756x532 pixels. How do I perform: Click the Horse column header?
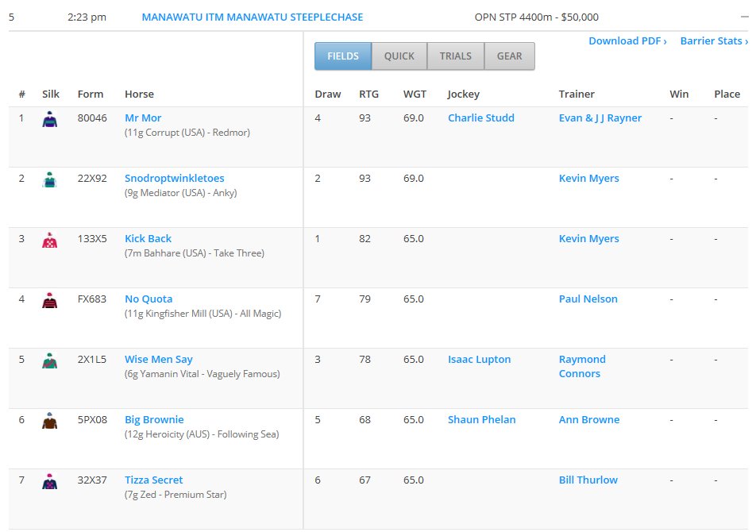coord(139,94)
